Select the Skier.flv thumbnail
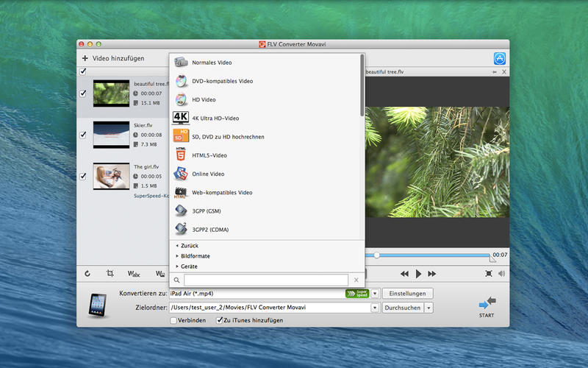The image size is (588, 368). coord(112,135)
